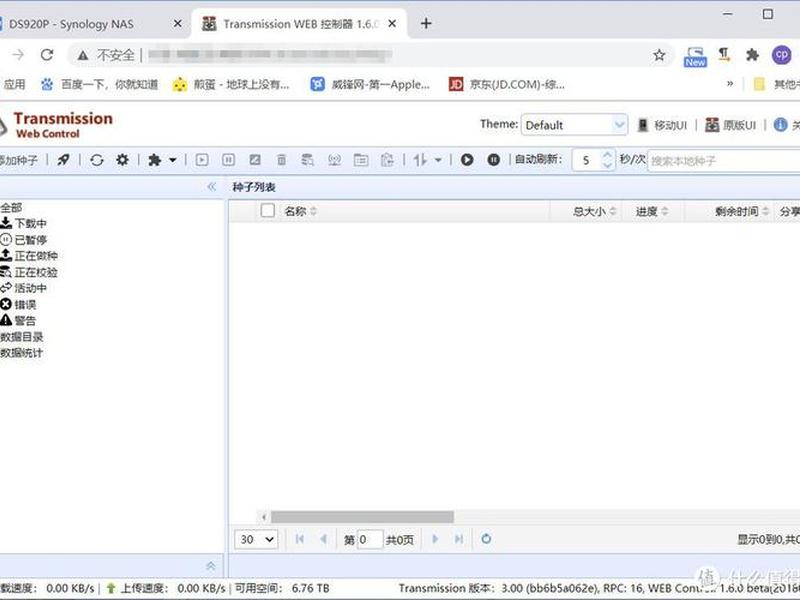
Task: Click the start selected torrent icon
Action: pos(202,160)
